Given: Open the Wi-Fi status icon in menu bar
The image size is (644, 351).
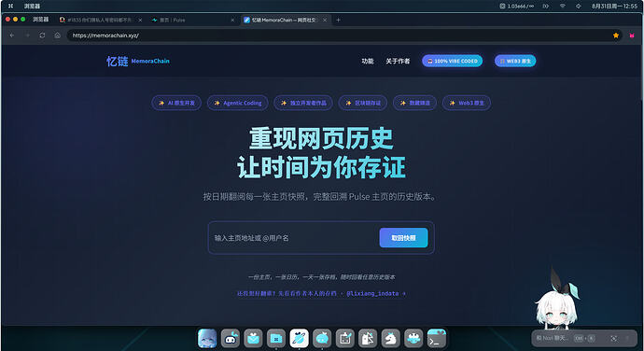Looking at the screenshot, I should [x=563, y=7].
